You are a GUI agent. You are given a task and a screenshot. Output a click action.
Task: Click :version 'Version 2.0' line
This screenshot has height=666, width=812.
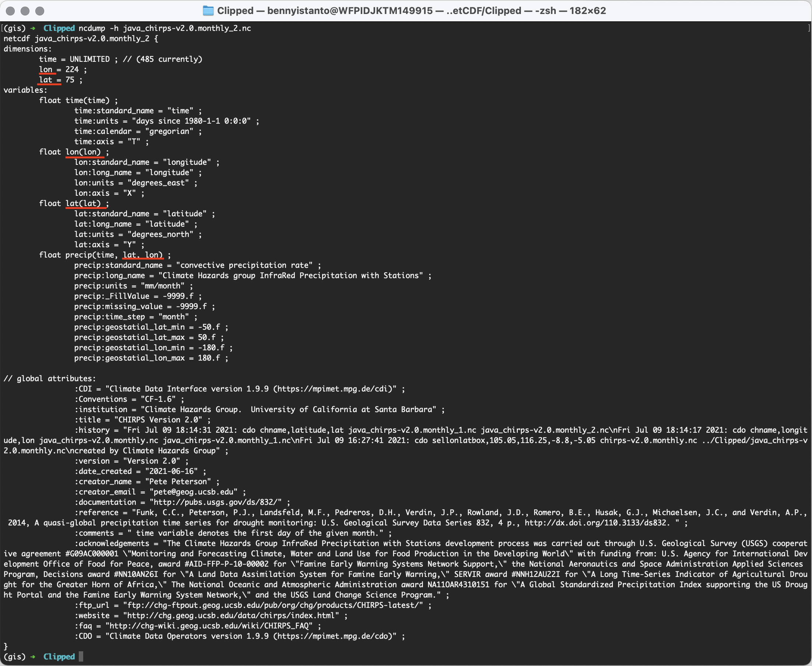(x=131, y=461)
